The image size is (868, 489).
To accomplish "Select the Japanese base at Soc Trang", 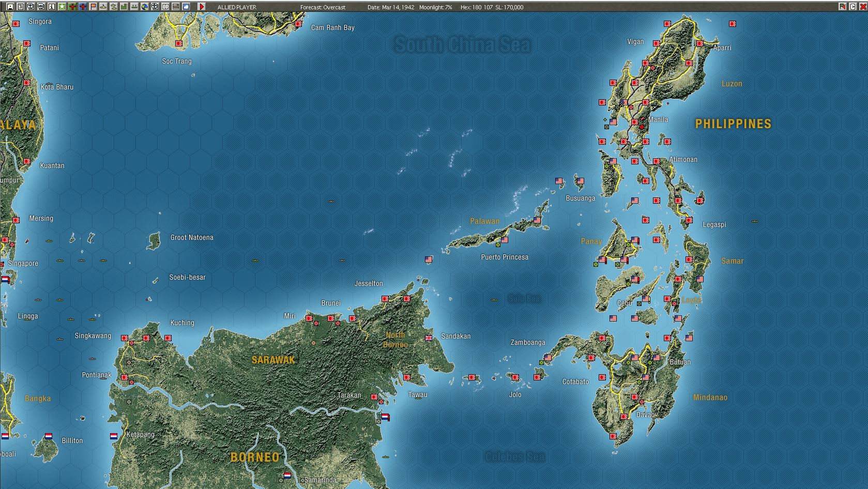I will (x=179, y=43).
